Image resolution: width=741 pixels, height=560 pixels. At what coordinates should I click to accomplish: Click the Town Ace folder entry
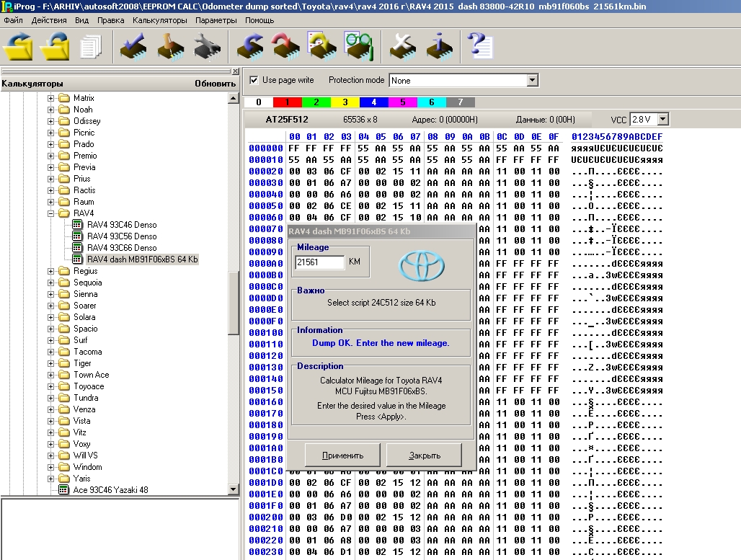84,375
